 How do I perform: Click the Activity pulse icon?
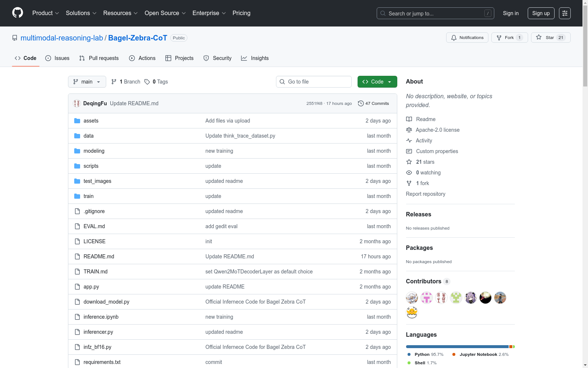click(x=409, y=141)
